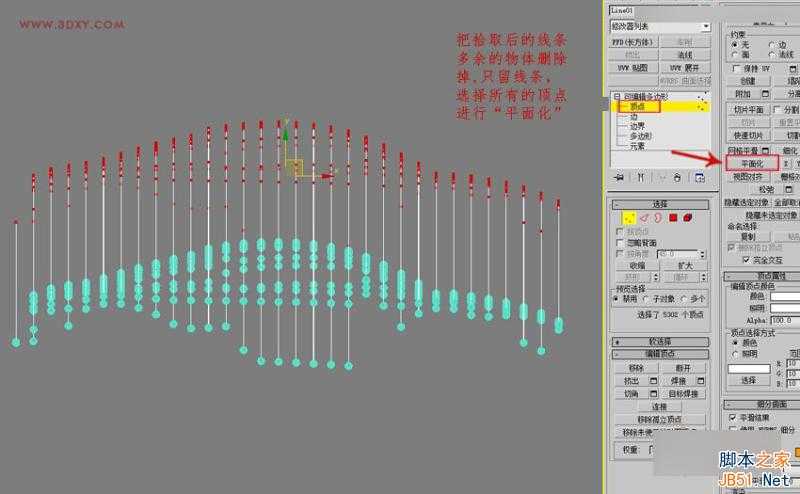Open vertex 照明 (Illumination) swatch
This screenshot has height=494, width=800.
785,308
